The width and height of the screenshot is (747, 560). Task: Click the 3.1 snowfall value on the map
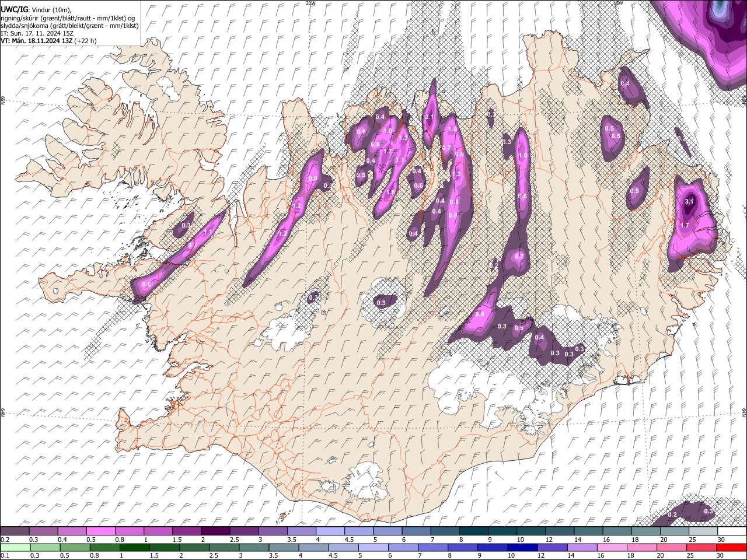pos(689,201)
